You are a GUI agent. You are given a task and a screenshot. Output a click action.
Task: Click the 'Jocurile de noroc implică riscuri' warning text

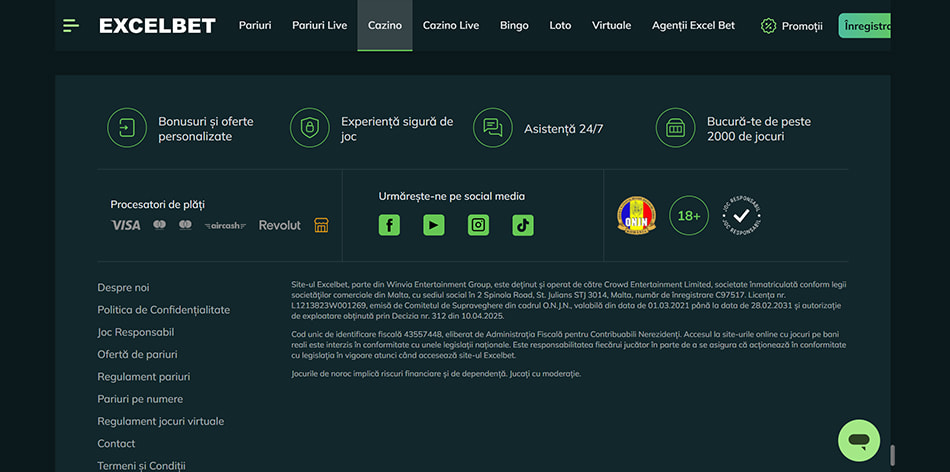click(436, 374)
